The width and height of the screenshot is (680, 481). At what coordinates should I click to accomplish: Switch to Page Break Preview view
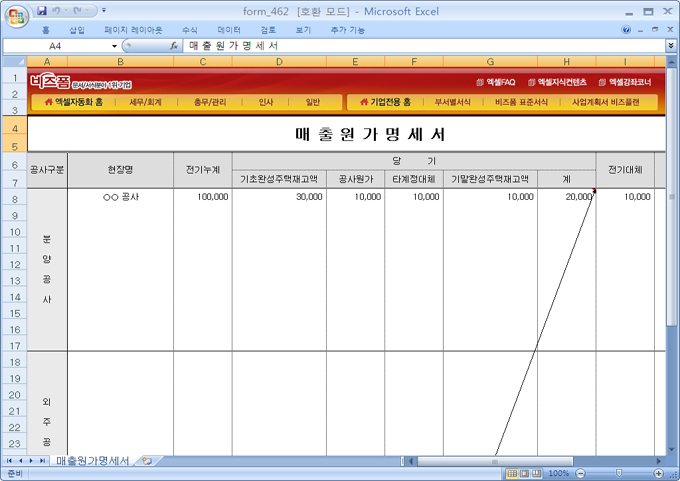pos(538,473)
